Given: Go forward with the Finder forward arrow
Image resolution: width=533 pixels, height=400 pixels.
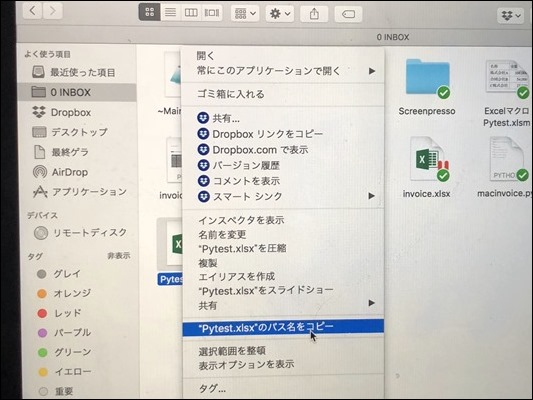Looking at the screenshot, I should 53,11.
